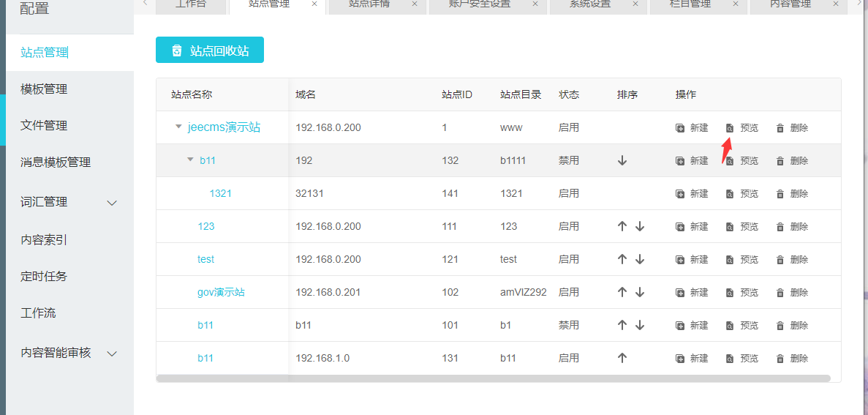The height and width of the screenshot is (415, 868).
Task: Delete the site with ID 132
Action: (x=792, y=161)
